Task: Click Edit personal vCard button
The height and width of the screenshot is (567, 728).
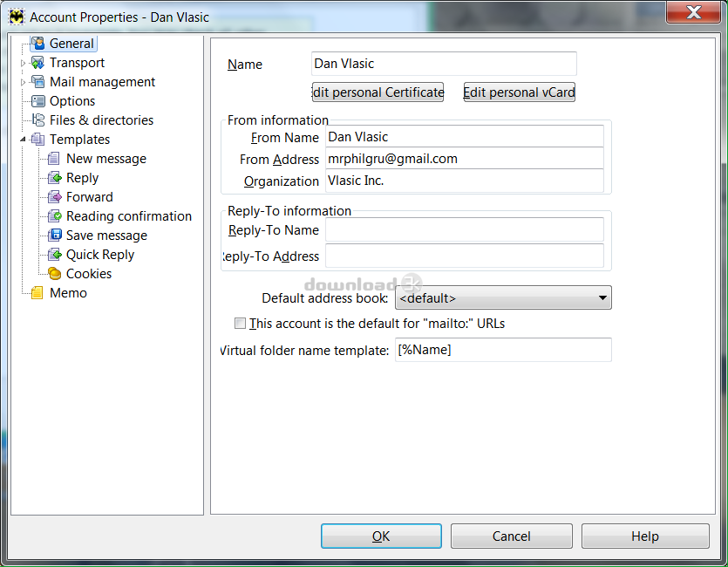Action: pos(519,92)
